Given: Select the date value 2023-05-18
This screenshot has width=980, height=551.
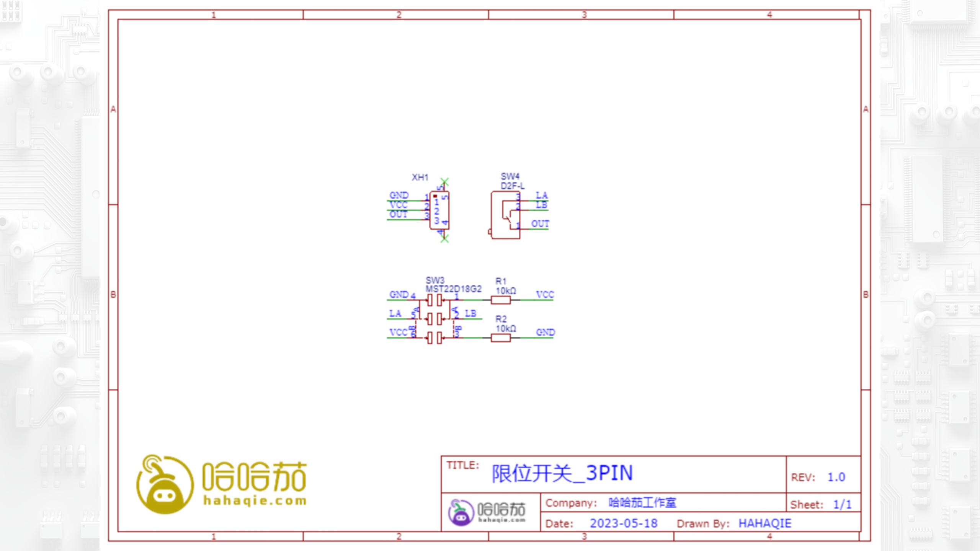Looking at the screenshot, I should click(x=624, y=523).
